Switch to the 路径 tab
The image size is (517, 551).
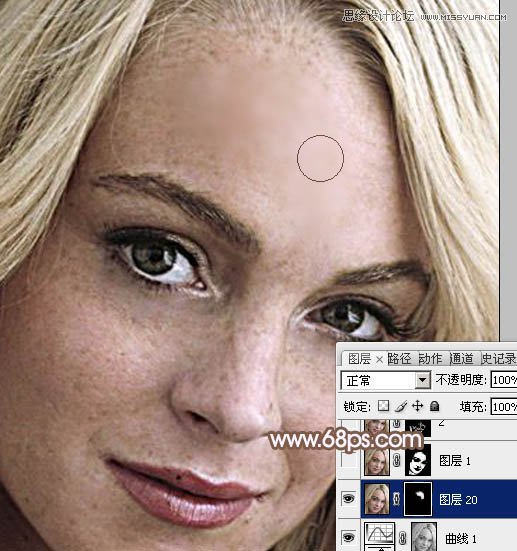click(x=399, y=359)
